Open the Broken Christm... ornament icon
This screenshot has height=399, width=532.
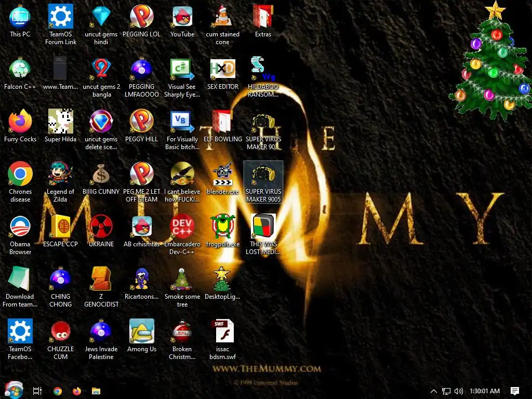[182, 340]
